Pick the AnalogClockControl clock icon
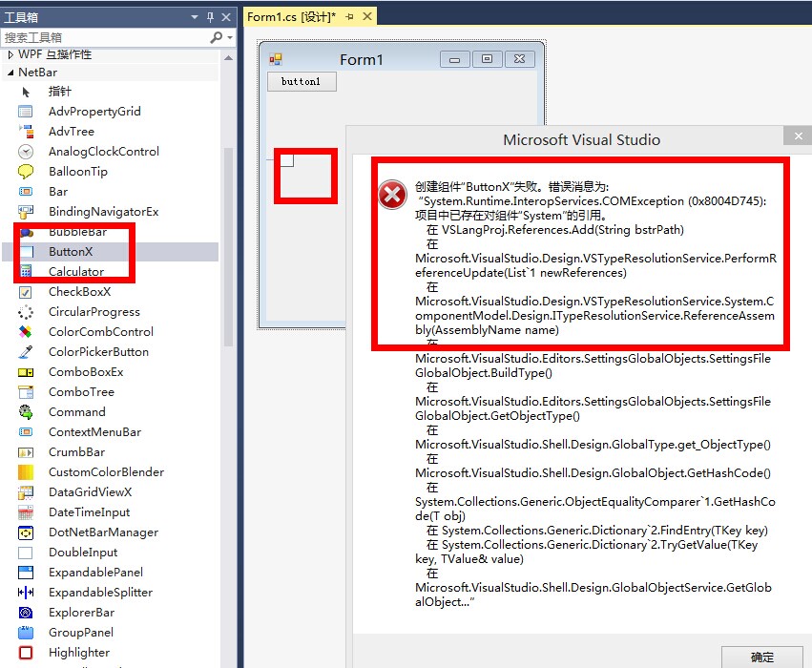 (26, 152)
